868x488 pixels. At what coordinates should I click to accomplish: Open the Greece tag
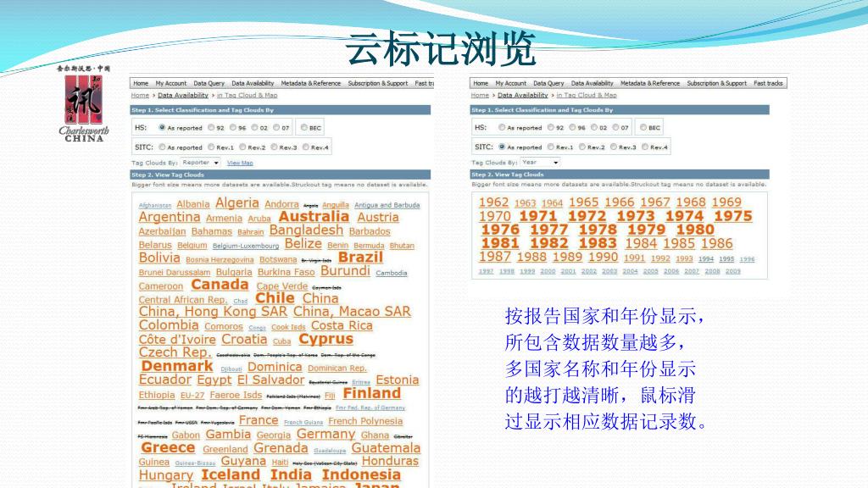pyautogui.click(x=168, y=447)
